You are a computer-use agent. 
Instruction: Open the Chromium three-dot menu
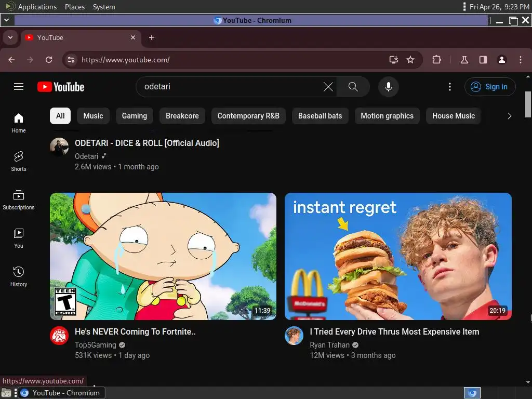coord(521,60)
